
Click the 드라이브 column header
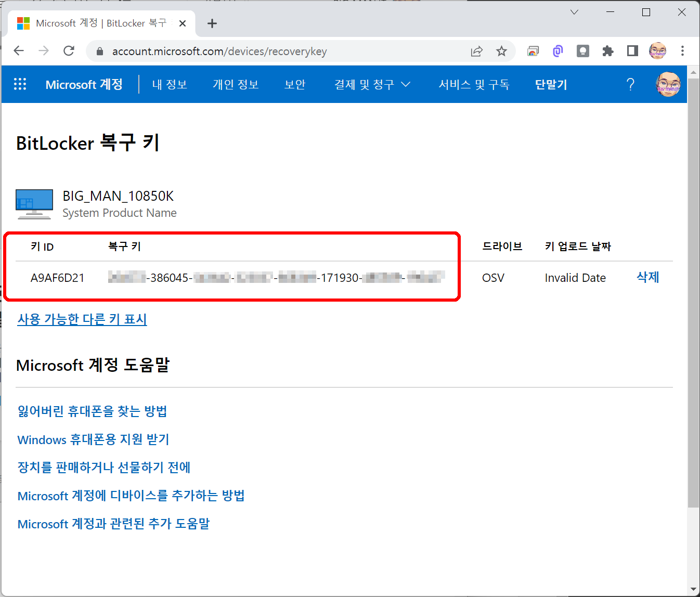tap(502, 246)
